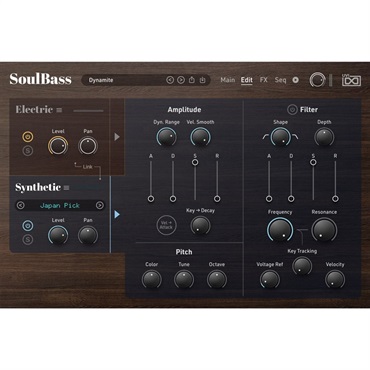370x370 pixels.
Task: Click Filter Decay slider handle
Action: pos(291,199)
